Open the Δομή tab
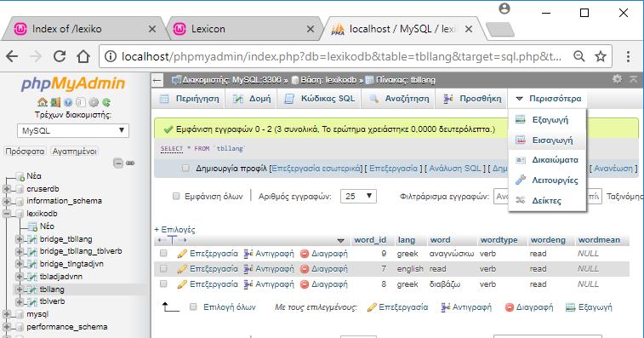The image size is (644, 338). [x=251, y=99]
